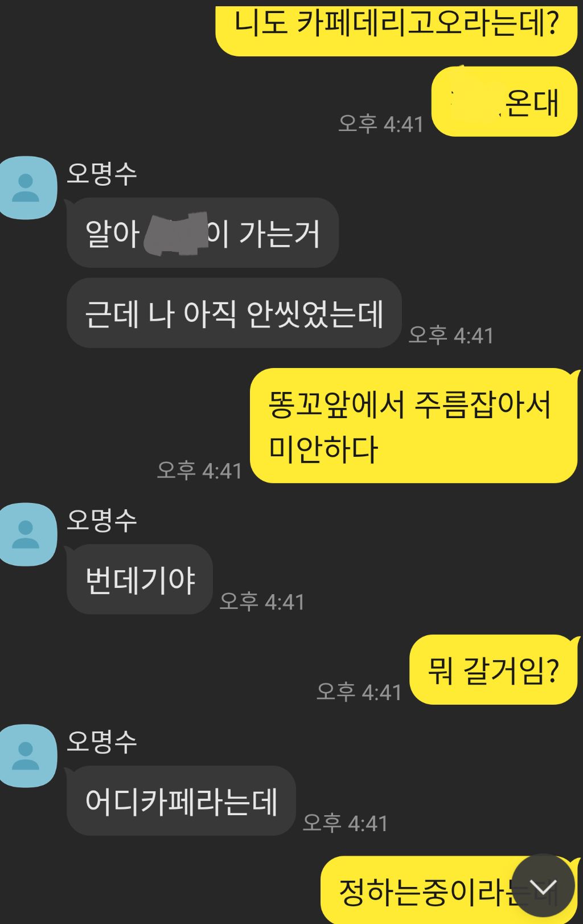This screenshot has height=924, width=583.
Task: Tap the timestamp beside '근데 나 아직 안씻었는데'
Action: click(x=451, y=335)
